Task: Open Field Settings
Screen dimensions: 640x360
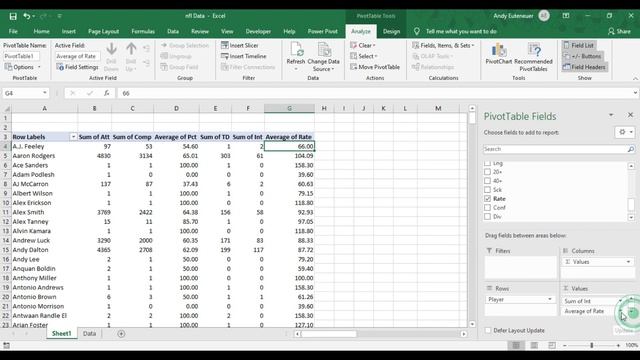Action: point(78,67)
